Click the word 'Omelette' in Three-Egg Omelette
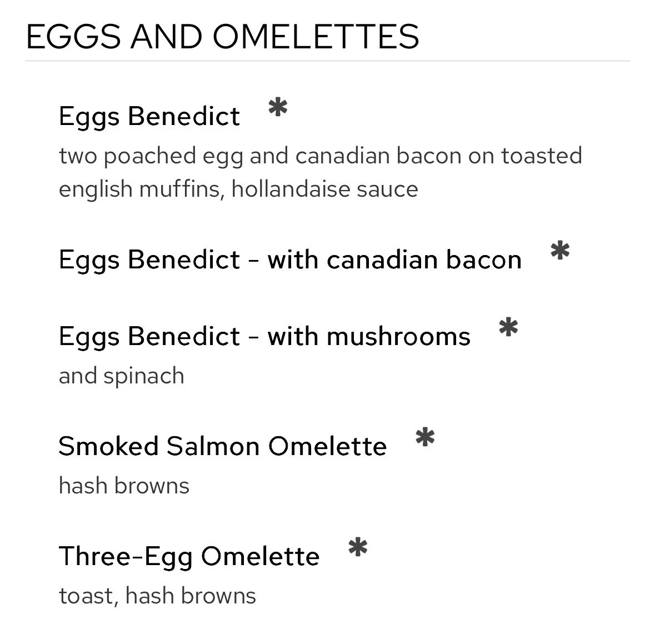Viewport: 655px width, 644px height. [x=260, y=556]
